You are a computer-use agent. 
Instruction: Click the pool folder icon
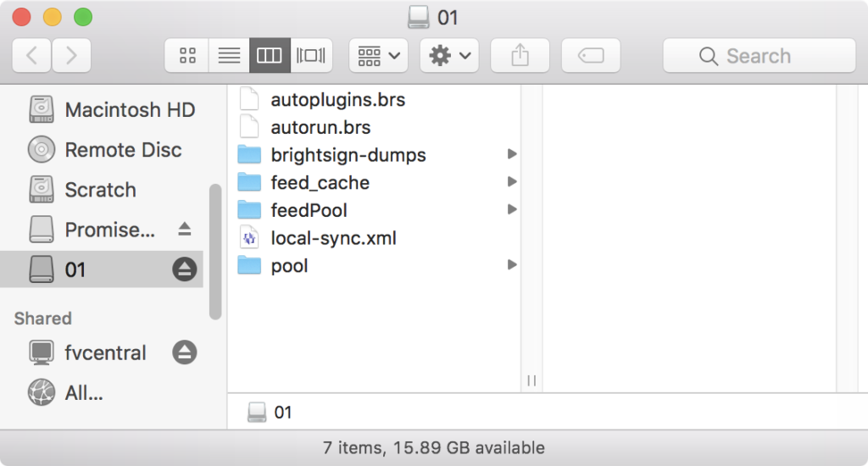pos(249,265)
